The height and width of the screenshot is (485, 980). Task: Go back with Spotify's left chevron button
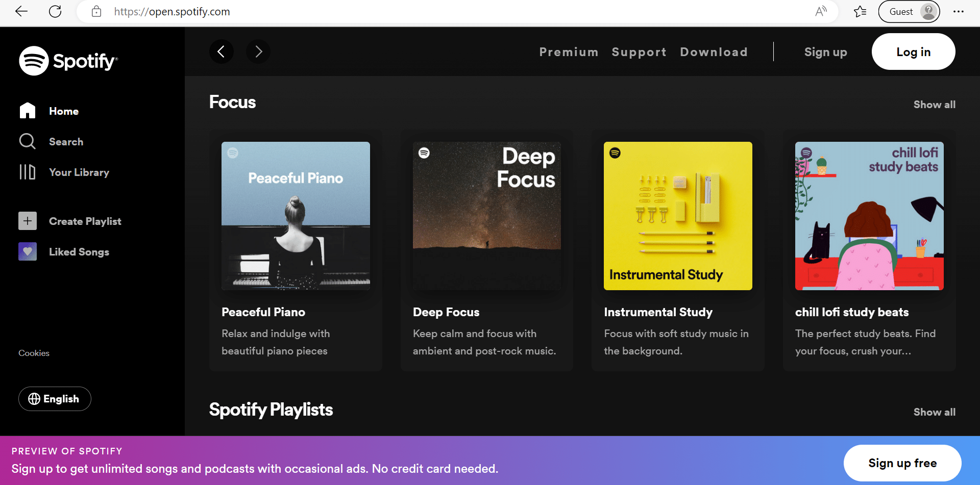point(222,52)
